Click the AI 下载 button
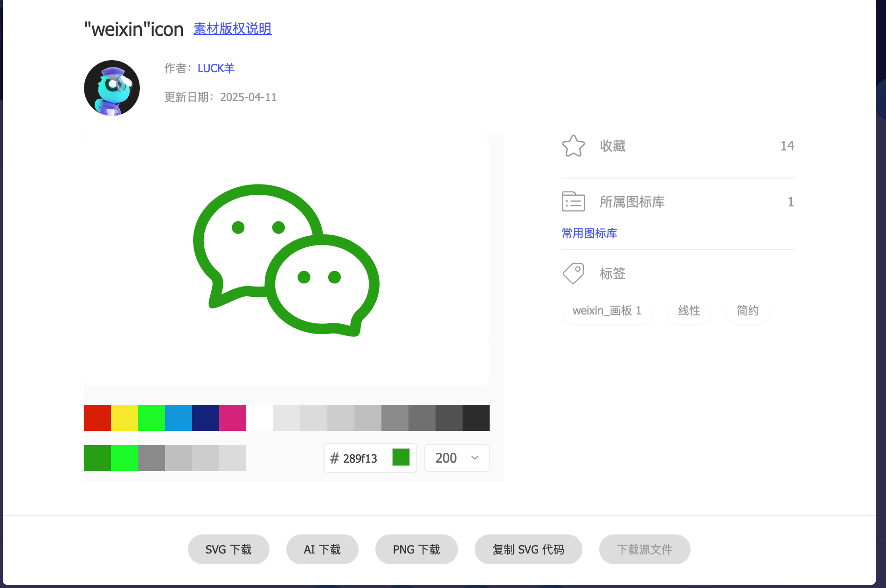Screen dimensions: 886x588 (x=322, y=549)
